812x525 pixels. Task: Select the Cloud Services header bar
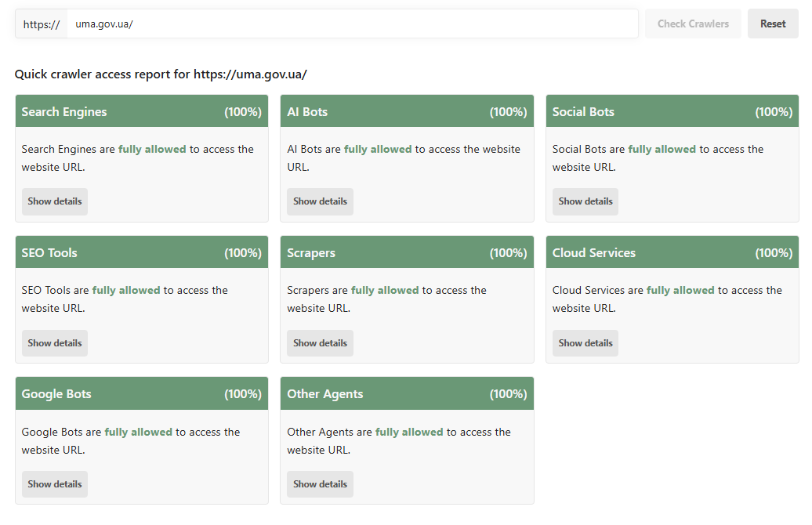[672, 252]
